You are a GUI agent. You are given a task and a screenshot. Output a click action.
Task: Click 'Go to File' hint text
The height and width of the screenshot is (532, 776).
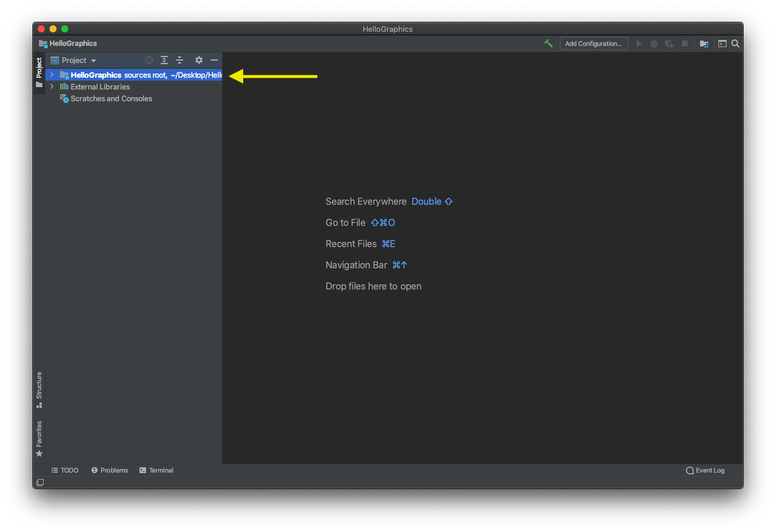pyautogui.click(x=346, y=222)
